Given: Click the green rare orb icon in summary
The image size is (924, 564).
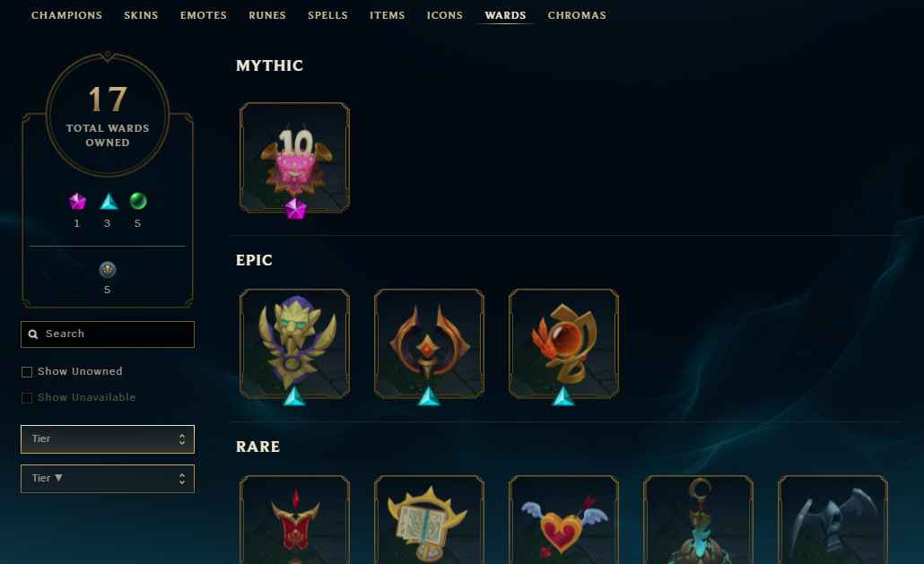Looking at the screenshot, I should click(138, 202).
